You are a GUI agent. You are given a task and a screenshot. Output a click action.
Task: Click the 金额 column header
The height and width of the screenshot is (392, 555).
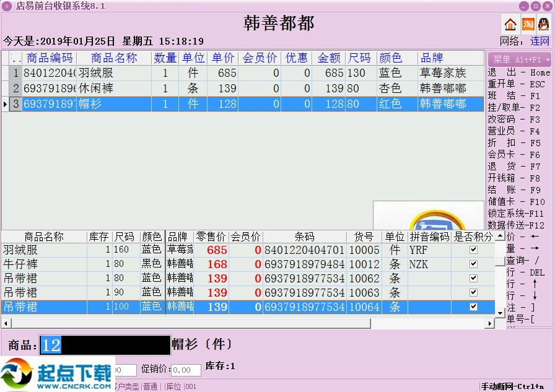329,58
